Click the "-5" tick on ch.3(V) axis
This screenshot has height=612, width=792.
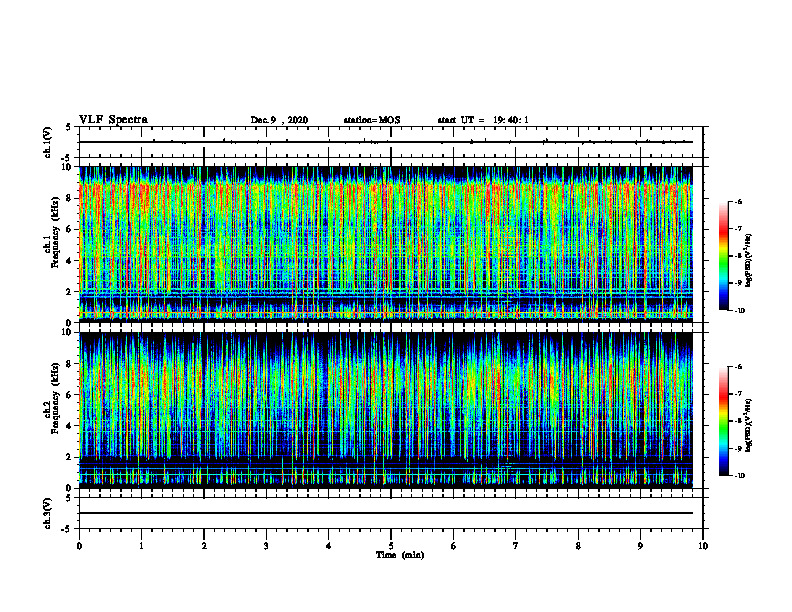pos(67,529)
